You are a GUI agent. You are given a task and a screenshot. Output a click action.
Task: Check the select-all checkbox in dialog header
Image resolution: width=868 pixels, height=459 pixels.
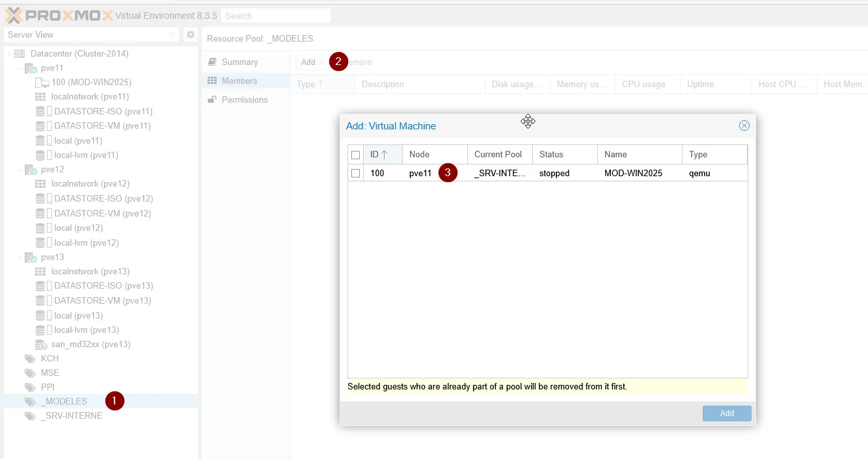[x=355, y=155]
